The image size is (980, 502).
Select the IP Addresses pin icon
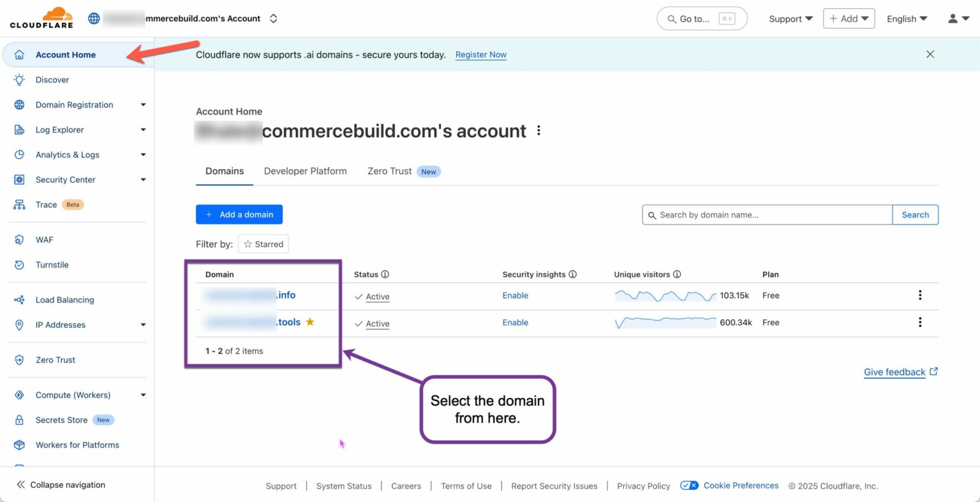(20, 325)
